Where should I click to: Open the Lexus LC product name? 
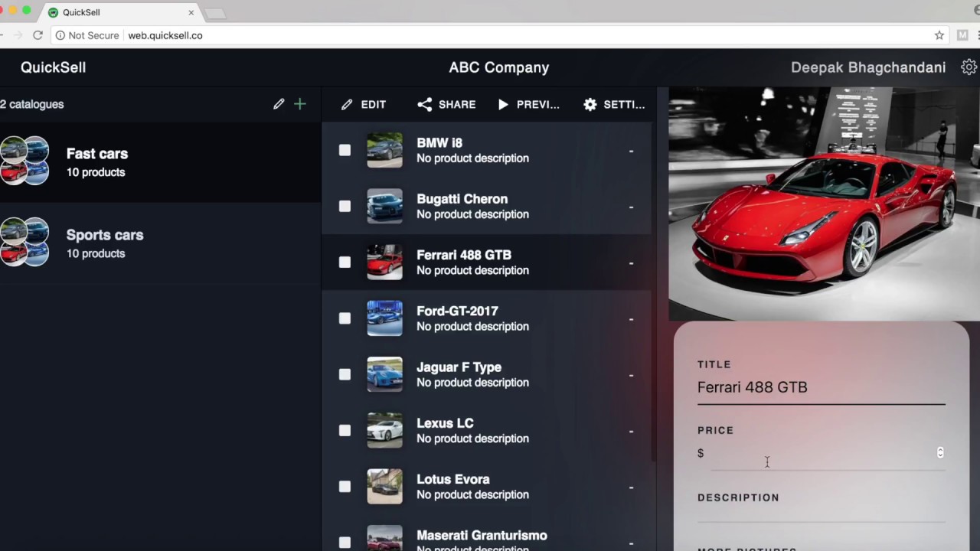tap(445, 423)
